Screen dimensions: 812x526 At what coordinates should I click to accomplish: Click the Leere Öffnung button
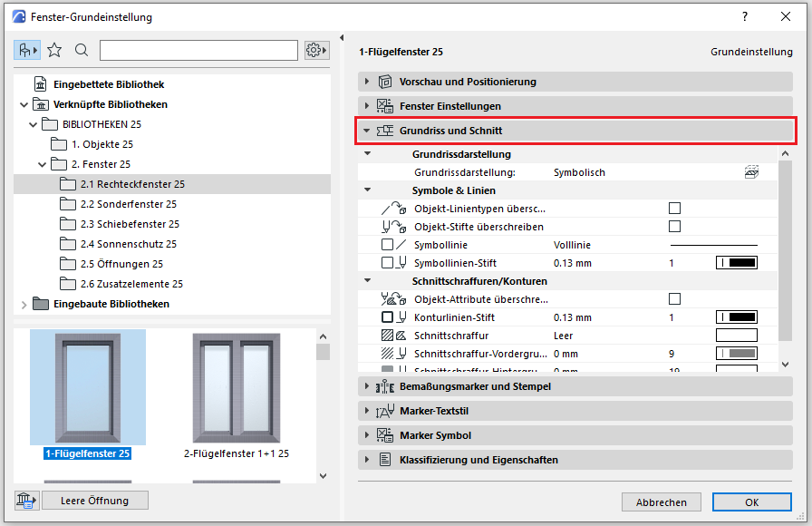[94, 501]
